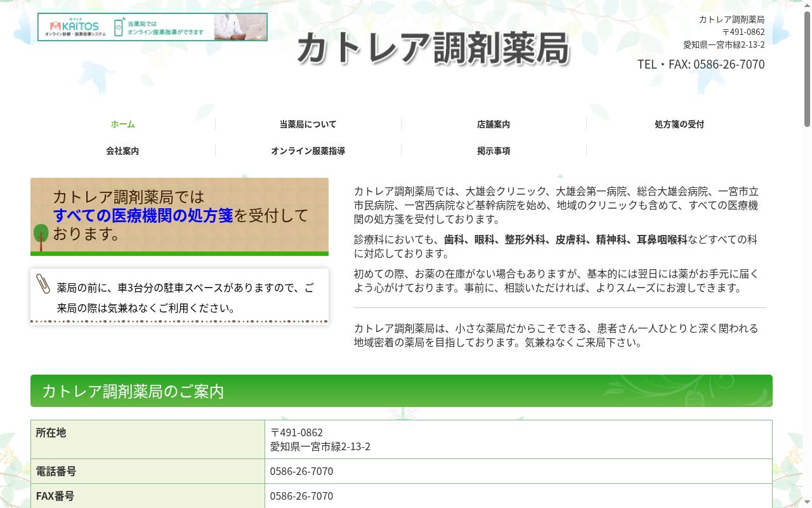Open the 掲示事項 menu item
Viewport: 812px width, 508px height.
pos(494,151)
